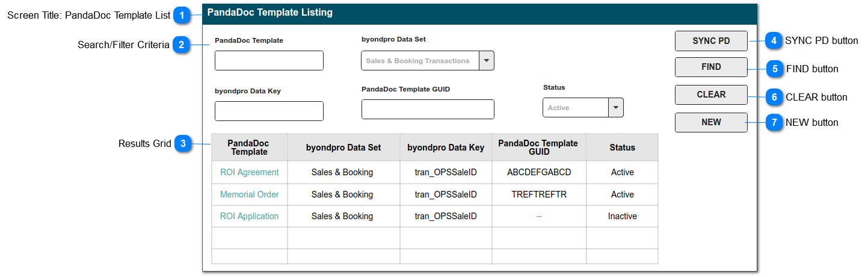Screen dimensions: 868x277
Task: Select the ABCDEFGABCD GUID cell
Action: point(539,172)
